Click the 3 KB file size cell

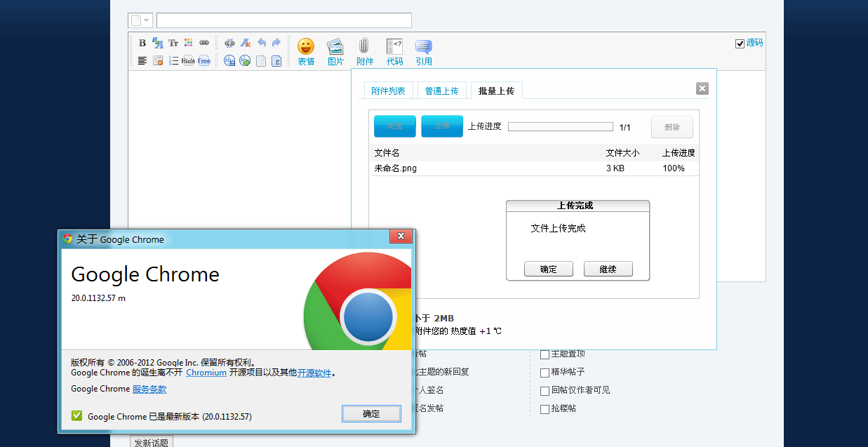(x=615, y=168)
